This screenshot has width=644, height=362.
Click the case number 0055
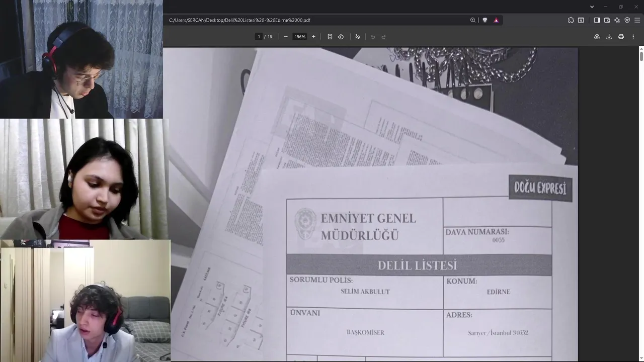click(x=498, y=240)
